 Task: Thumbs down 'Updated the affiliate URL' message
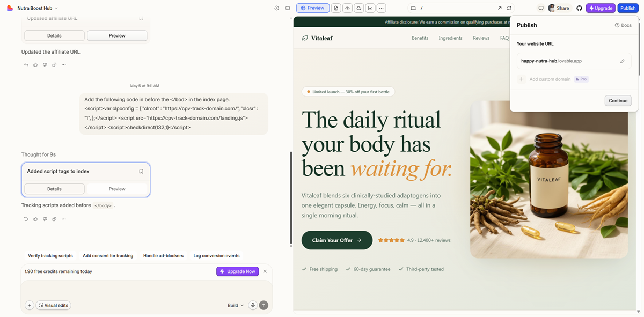point(45,65)
